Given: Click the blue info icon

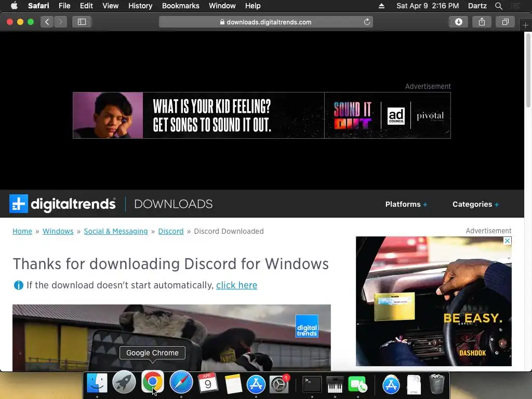Looking at the screenshot, I should (x=18, y=285).
